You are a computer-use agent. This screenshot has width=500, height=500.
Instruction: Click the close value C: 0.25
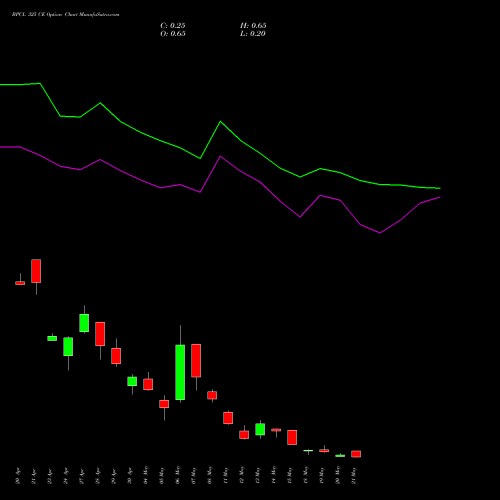tap(173, 26)
